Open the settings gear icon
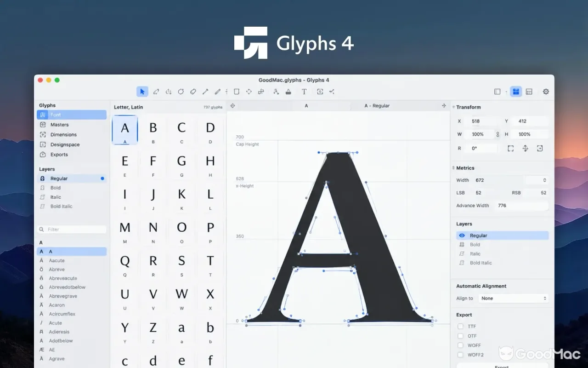Viewport: 588px width, 368px height. click(546, 92)
